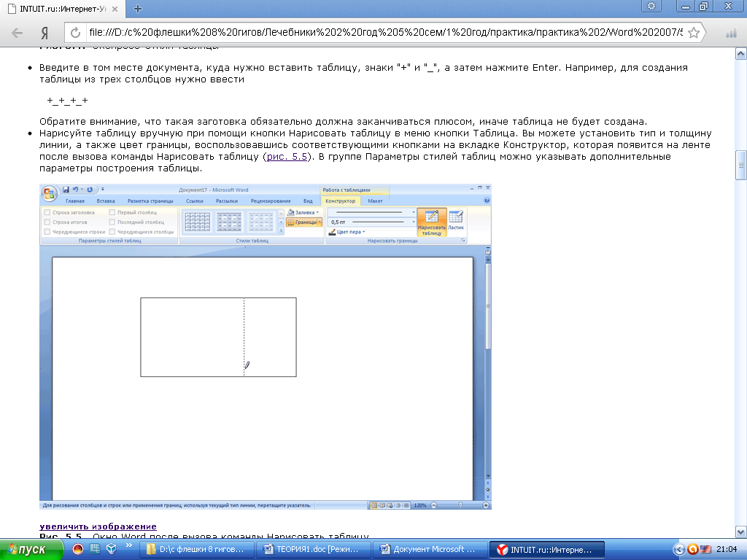Click the Word zoom slider handle
747x560 pixels.
(460, 505)
